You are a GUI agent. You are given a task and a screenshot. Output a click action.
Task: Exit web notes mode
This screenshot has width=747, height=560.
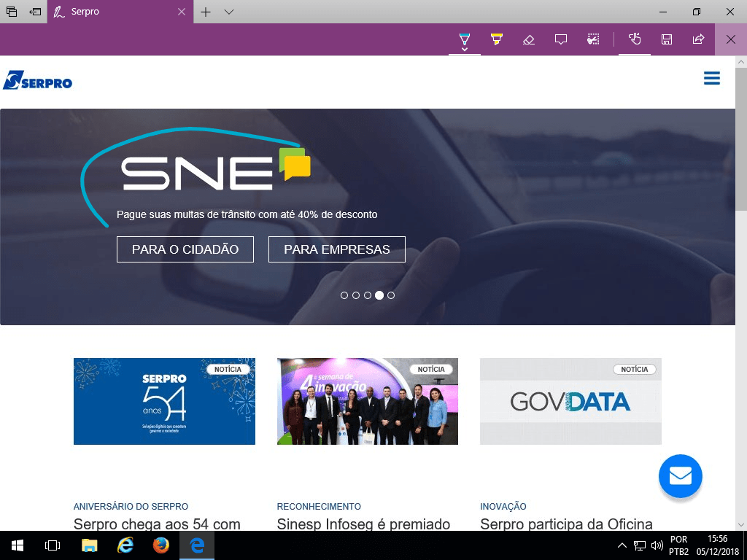point(730,39)
